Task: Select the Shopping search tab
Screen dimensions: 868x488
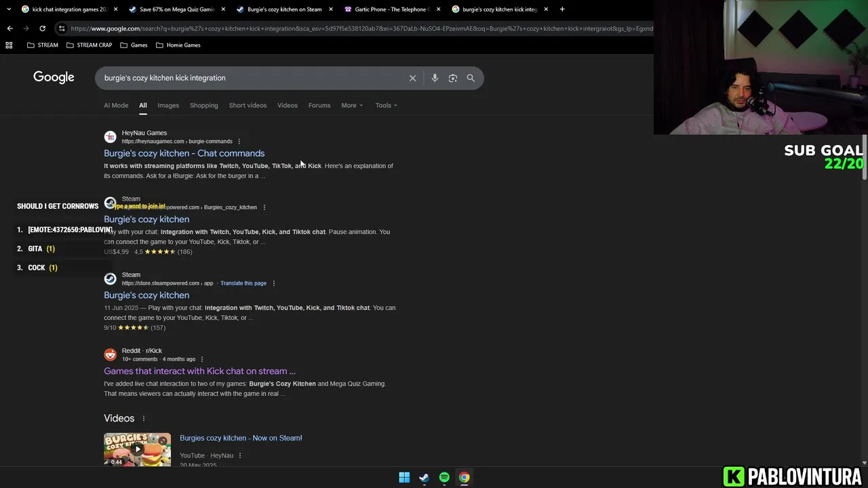Action: click(204, 105)
